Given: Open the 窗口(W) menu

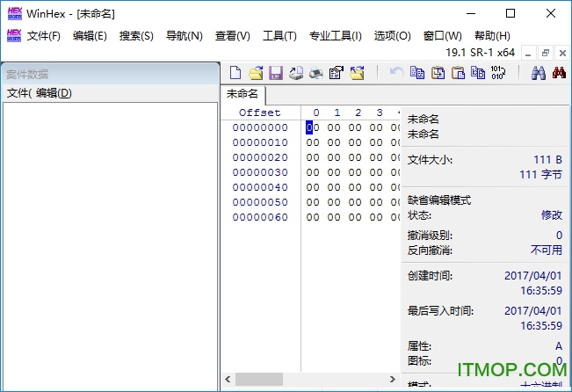Looking at the screenshot, I should click(x=443, y=36).
